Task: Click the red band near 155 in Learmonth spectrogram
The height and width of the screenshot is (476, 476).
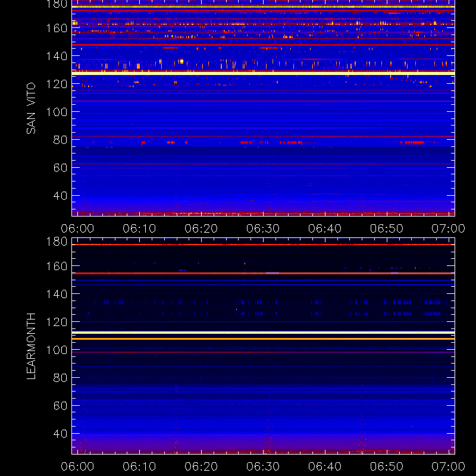Action: tap(263, 273)
